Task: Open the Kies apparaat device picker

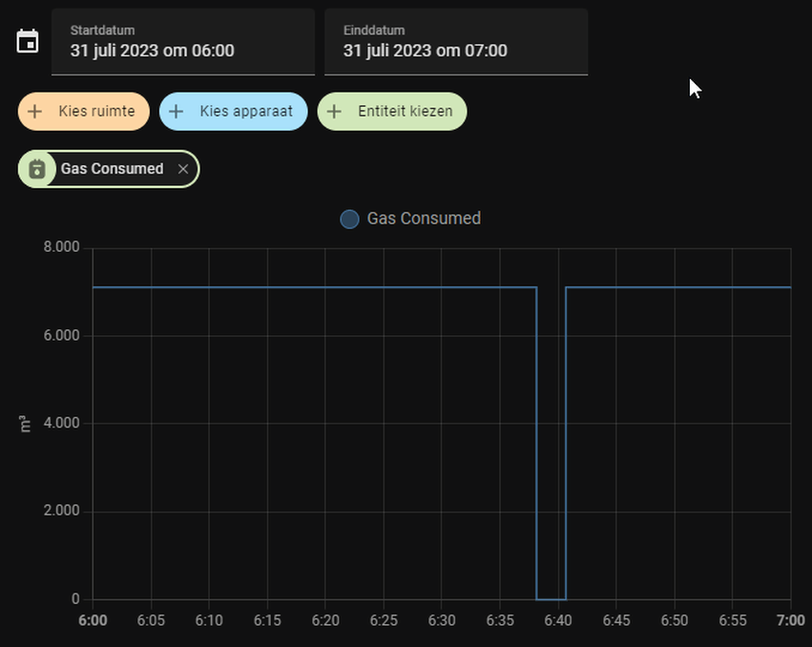Action: (234, 112)
